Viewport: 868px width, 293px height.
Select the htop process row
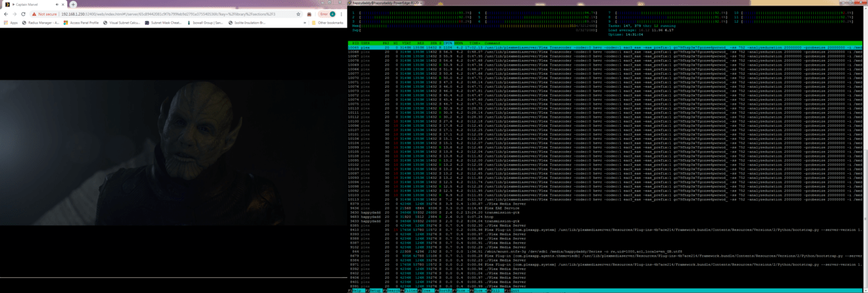(x=605, y=217)
